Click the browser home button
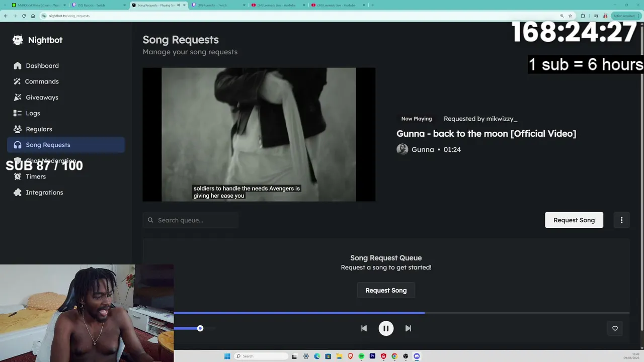Image resolution: width=644 pixels, height=362 pixels. coord(33,16)
